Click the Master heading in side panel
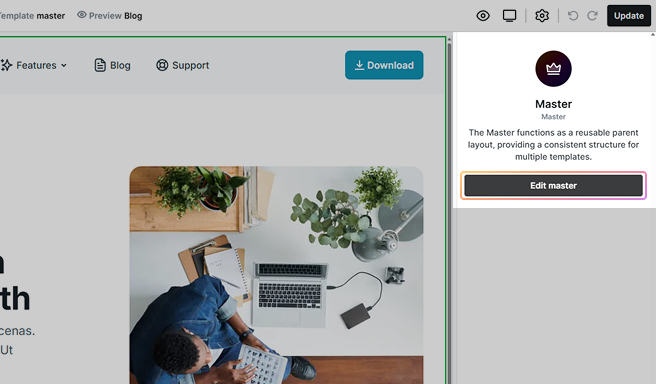Image resolution: width=656 pixels, height=384 pixels. [x=553, y=104]
